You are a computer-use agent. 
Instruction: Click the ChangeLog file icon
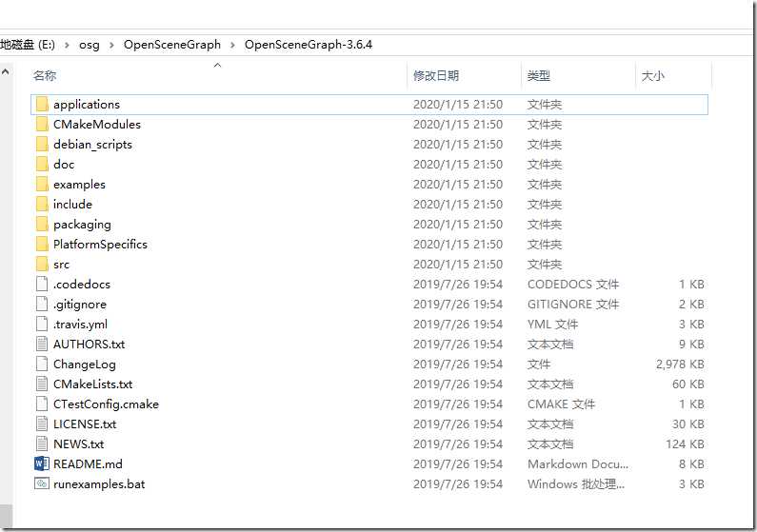[42, 365]
